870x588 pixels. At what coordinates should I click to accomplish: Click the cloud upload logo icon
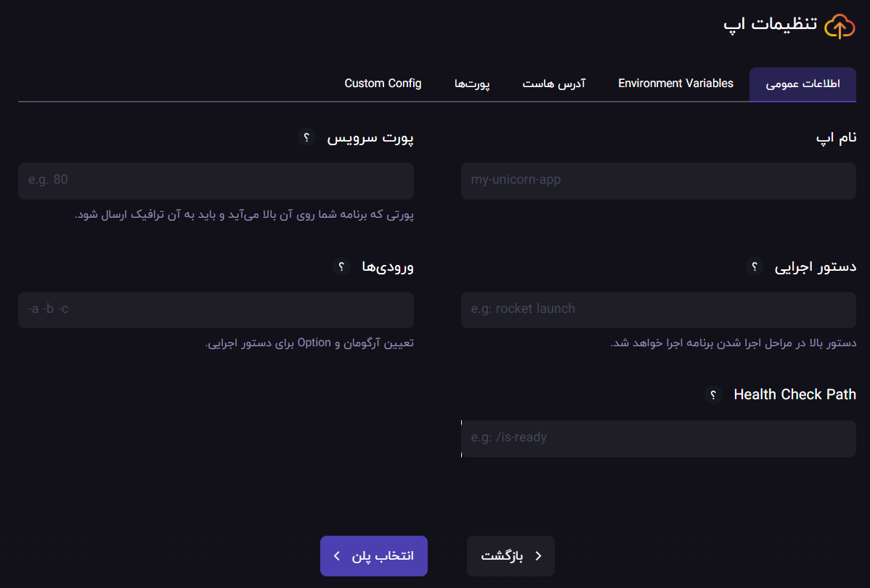pos(839,26)
